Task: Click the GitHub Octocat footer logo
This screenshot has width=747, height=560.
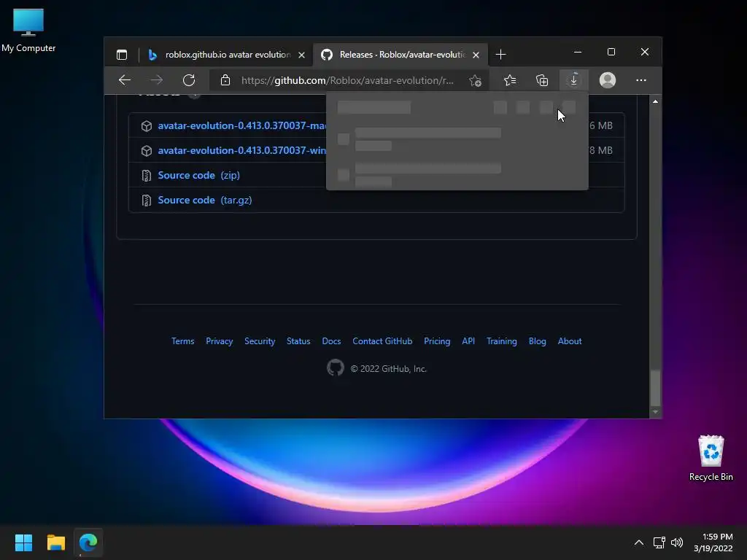Action: pos(336,367)
